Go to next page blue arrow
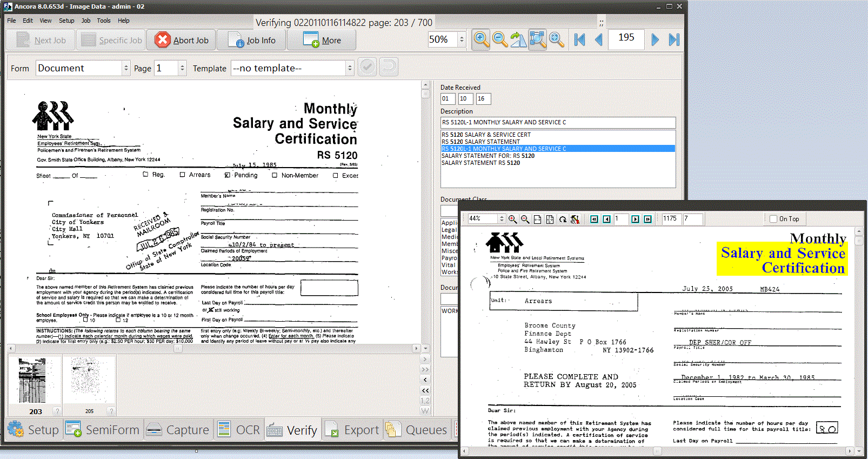This screenshot has height=459, width=868. pos(655,39)
